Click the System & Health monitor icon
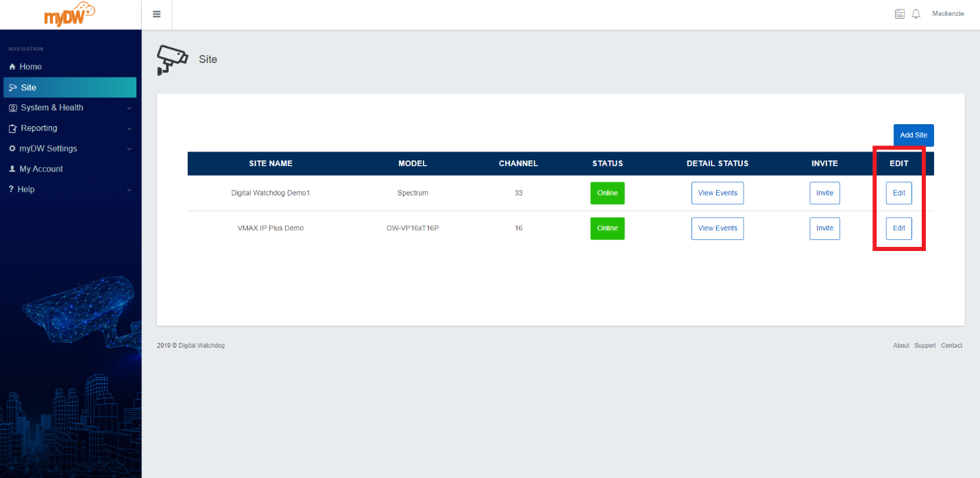This screenshot has width=980, height=478. click(x=13, y=108)
